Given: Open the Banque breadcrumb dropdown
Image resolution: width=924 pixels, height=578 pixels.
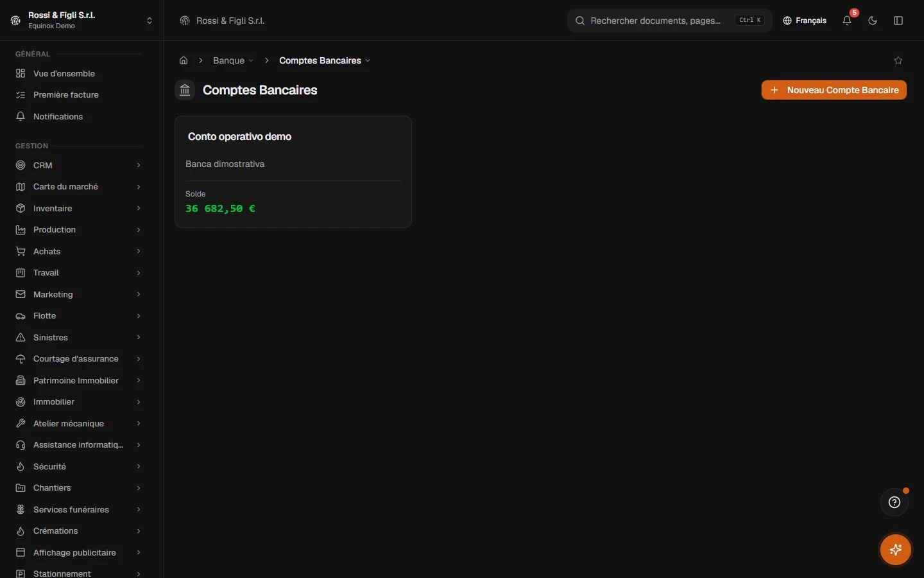Looking at the screenshot, I should click(x=233, y=60).
